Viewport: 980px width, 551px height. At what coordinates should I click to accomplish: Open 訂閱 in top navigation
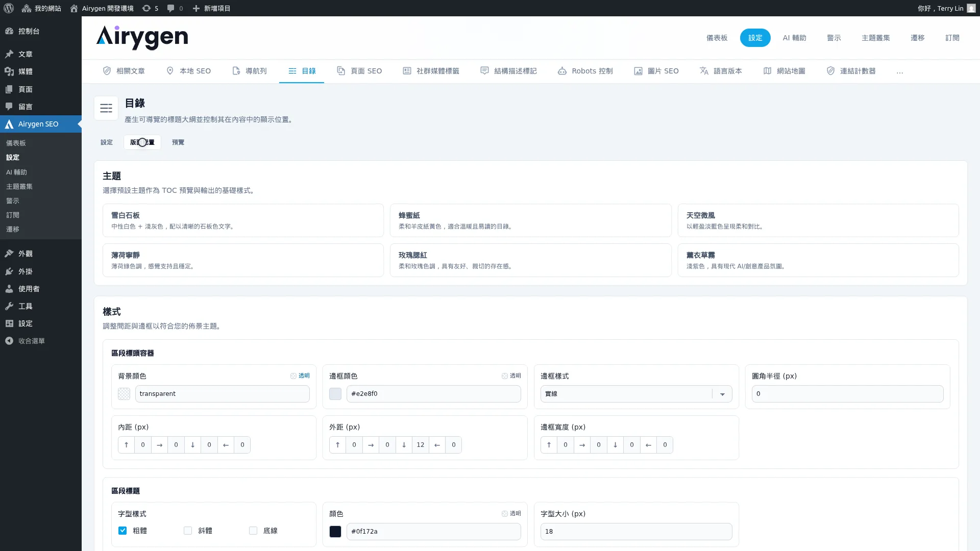952,38
